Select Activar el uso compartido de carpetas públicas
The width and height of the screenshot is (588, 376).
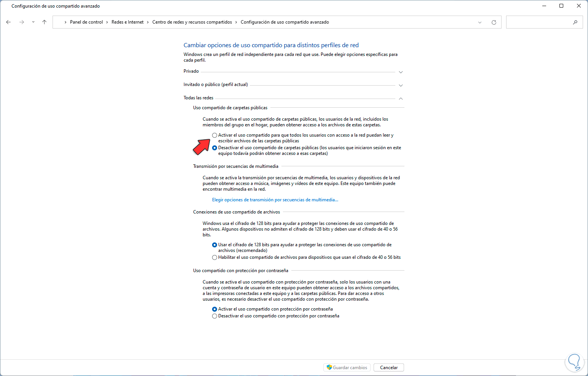click(215, 135)
